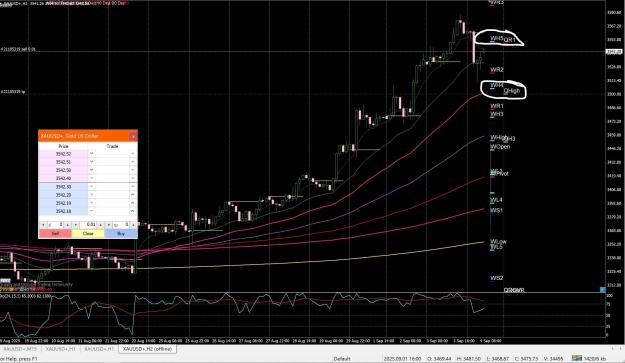
Task: Select the 3542.40 price row
Action: tap(63, 179)
